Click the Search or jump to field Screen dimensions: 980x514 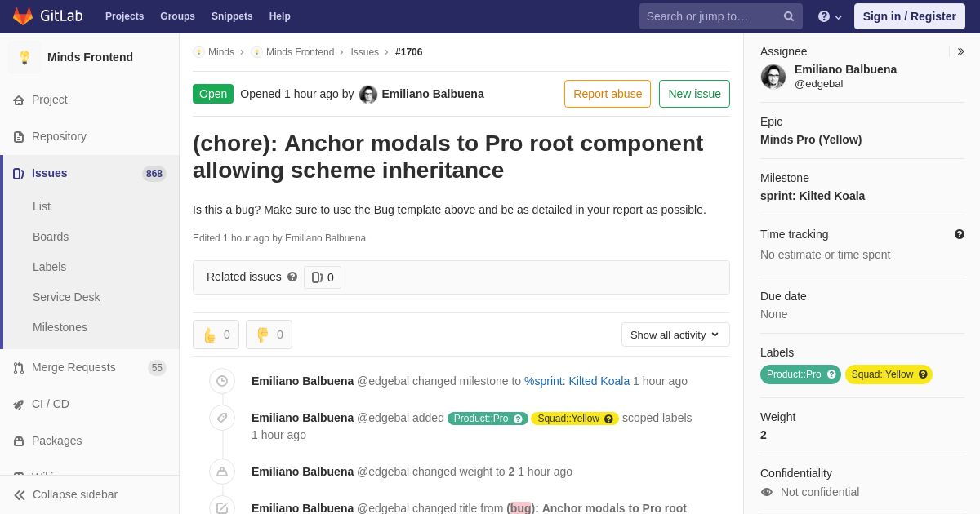721,16
